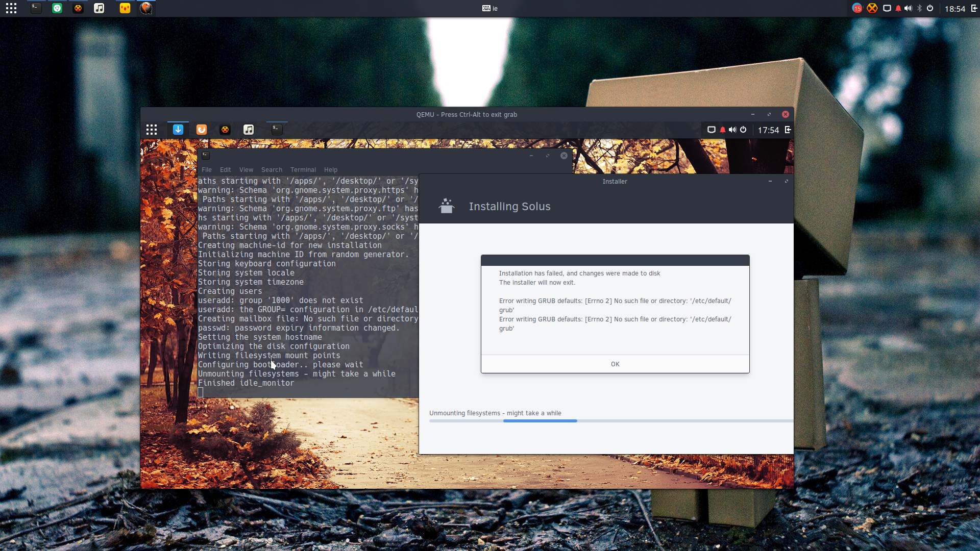This screenshot has width=980, height=551.
Task: Toggle the host Raven sidebar icon
Action: 974,8
